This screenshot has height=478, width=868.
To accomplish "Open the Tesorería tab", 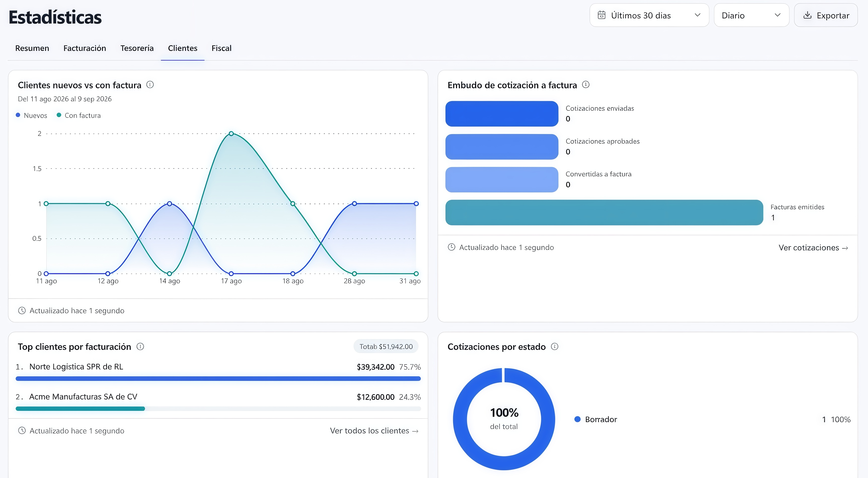I will 137,48.
